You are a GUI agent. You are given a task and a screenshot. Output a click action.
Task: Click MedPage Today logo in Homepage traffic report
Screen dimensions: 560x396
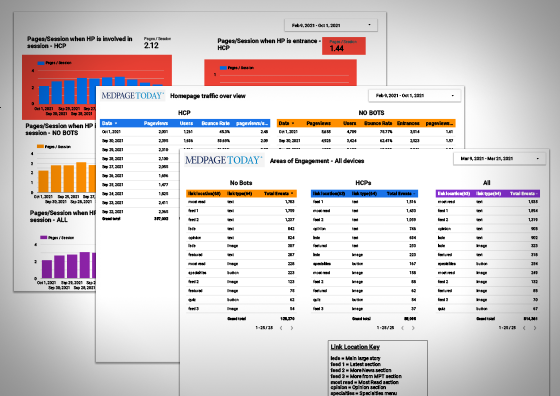[132, 96]
